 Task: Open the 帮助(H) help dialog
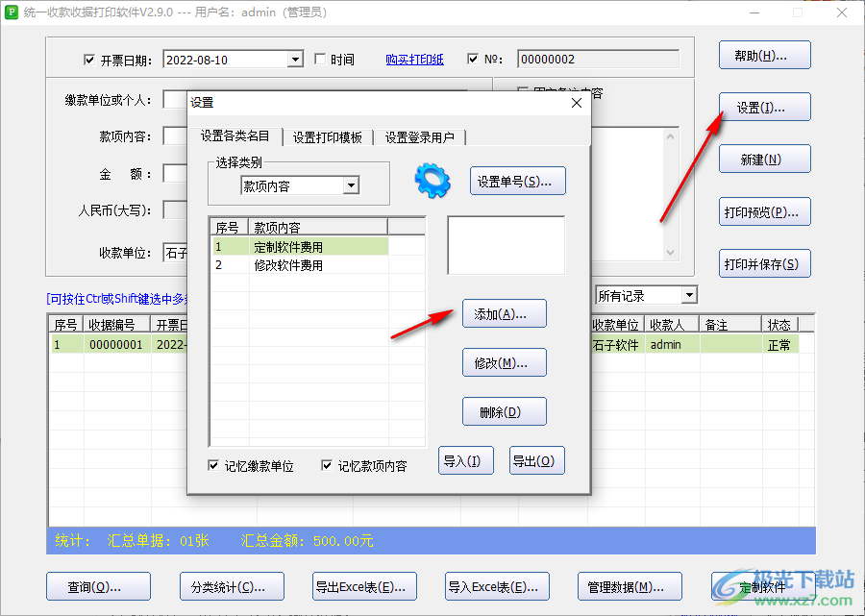pyautogui.click(x=764, y=55)
